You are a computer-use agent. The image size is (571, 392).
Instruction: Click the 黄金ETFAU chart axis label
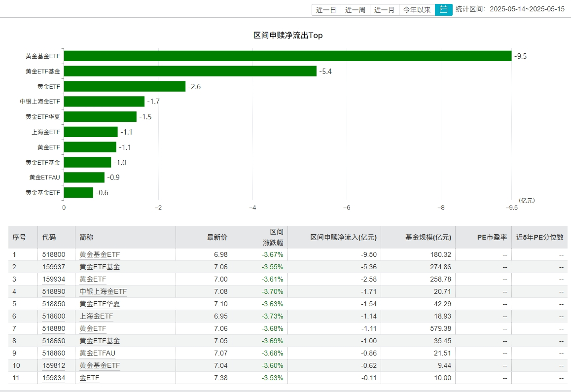(x=44, y=178)
